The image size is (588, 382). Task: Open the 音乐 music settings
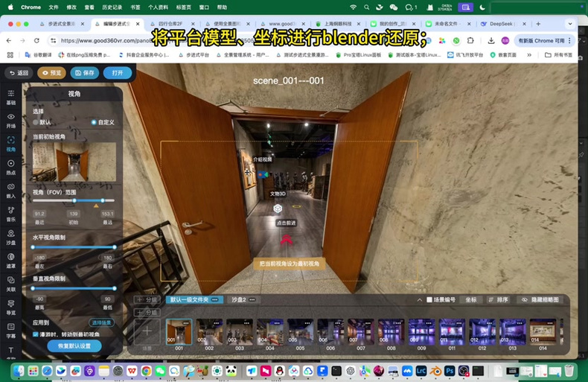tap(11, 214)
